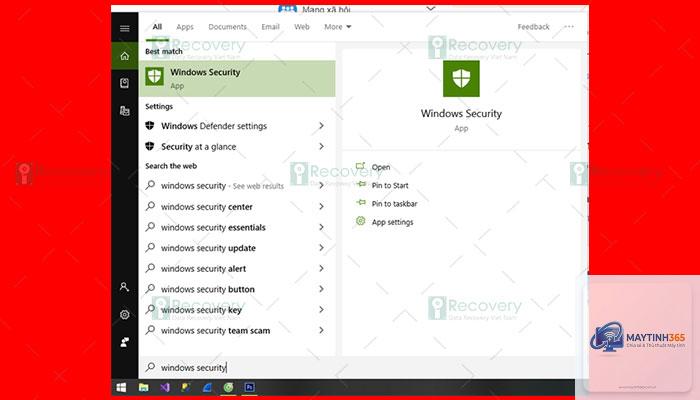Open File Explorer from the taskbar
Image resolution: width=700 pixels, height=400 pixels.
pyautogui.click(x=143, y=387)
